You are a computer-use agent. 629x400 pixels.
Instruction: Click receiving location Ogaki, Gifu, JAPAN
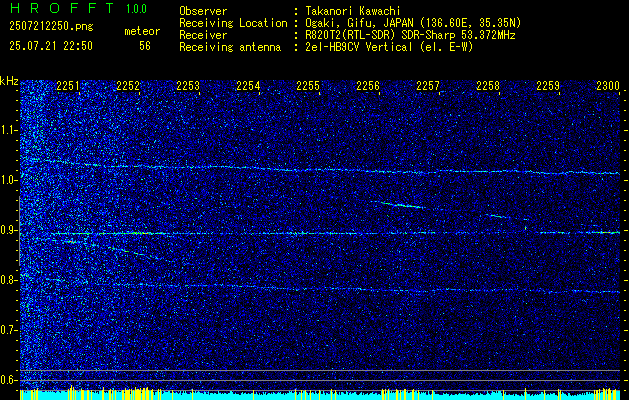coord(363,23)
